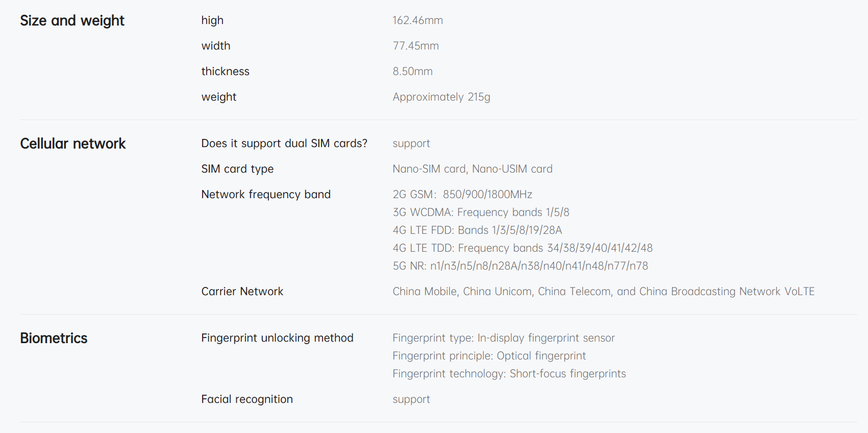Click the Network frequency band label
The width and height of the screenshot is (868, 433).
266,195
